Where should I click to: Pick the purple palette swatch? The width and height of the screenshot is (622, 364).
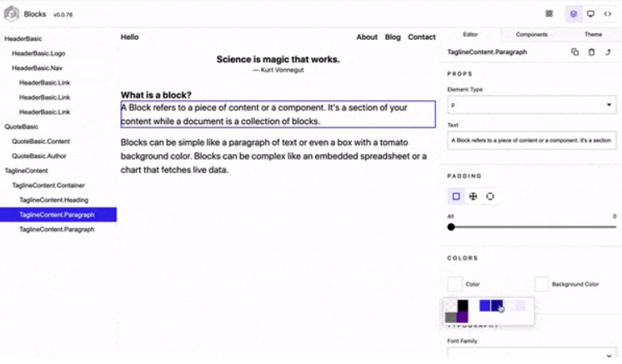[x=463, y=317]
